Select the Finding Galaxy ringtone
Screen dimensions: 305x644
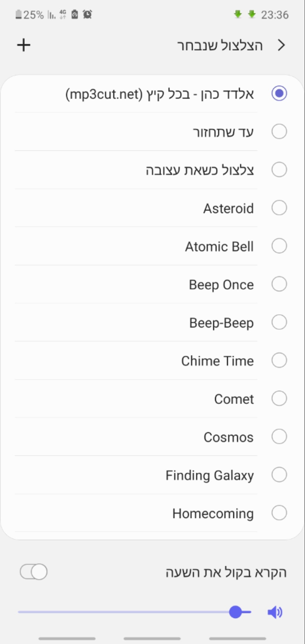pos(152,475)
